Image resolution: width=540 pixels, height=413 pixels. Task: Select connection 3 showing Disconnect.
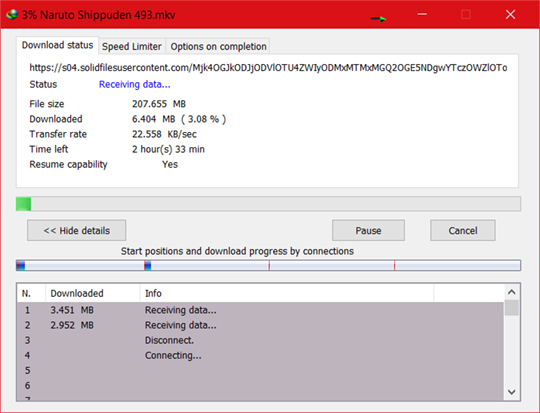[x=260, y=340]
